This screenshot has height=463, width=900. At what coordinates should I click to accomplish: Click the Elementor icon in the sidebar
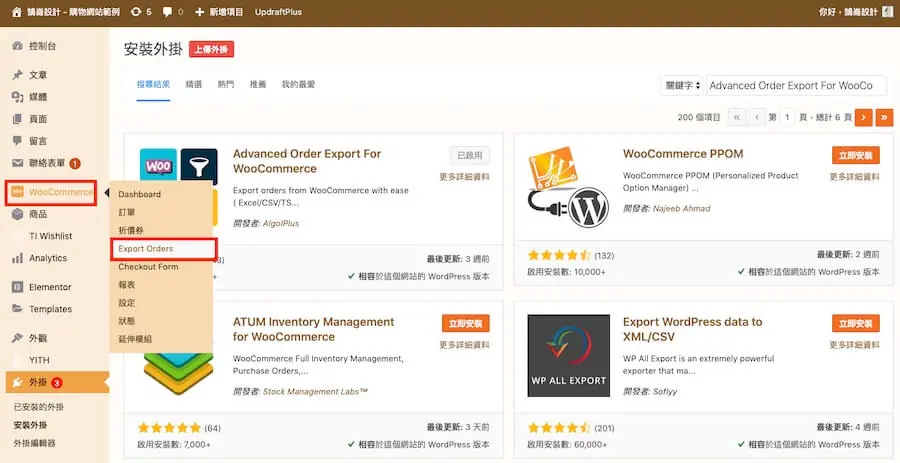pyautogui.click(x=17, y=287)
